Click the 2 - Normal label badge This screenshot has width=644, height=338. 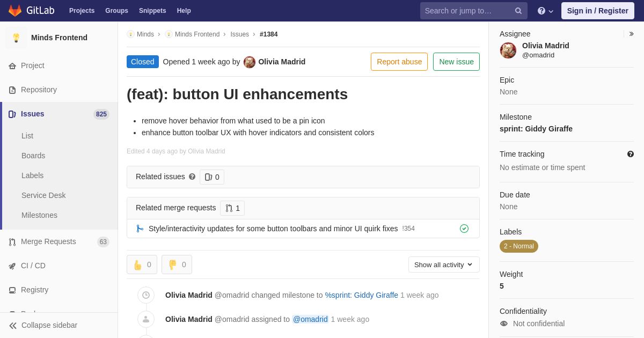pyautogui.click(x=518, y=246)
